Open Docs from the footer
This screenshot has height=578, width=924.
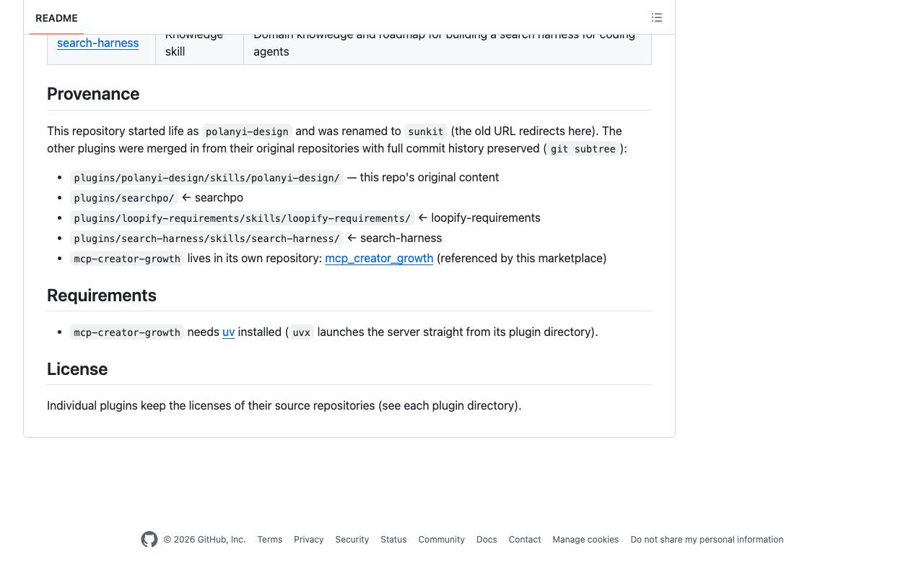point(487,540)
